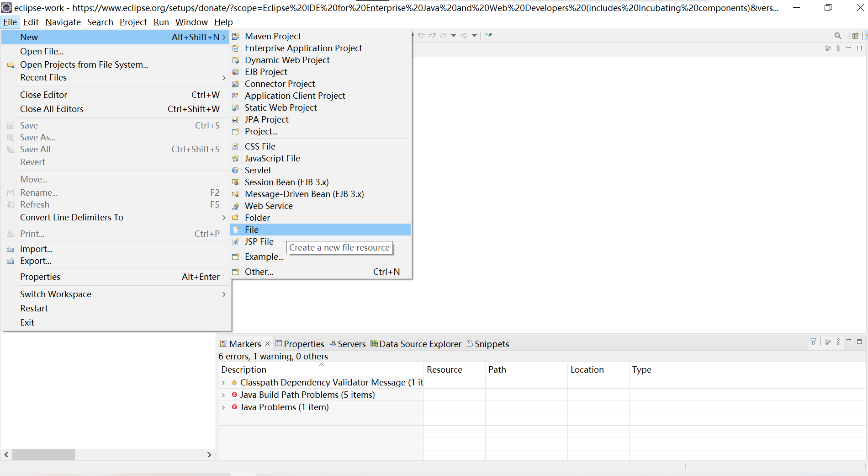
Task: Open the dropdown next to the Back arrow
Action: [x=454, y=35]
